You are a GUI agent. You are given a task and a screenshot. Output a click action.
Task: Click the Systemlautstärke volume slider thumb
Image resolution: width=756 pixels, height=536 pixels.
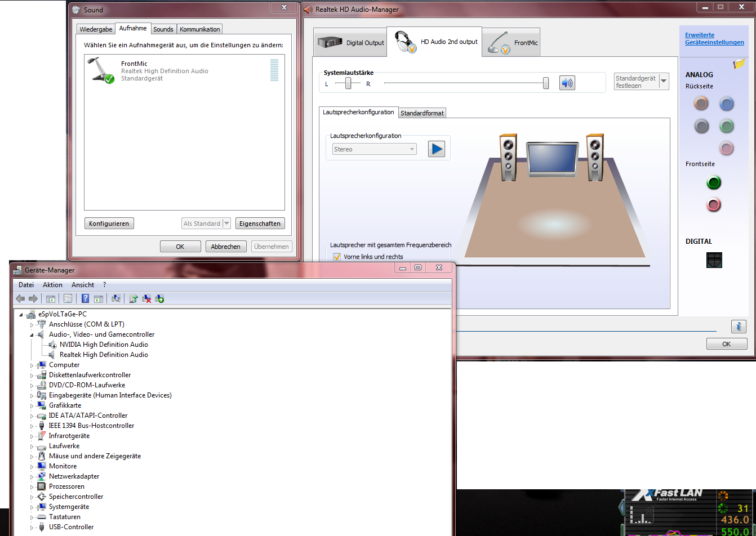(x=546, y=83)
